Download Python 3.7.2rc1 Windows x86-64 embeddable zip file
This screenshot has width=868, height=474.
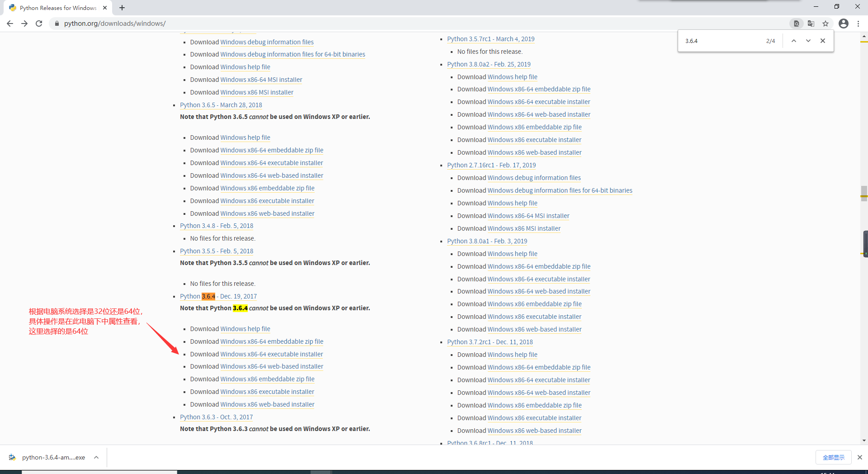coord(539,367)
